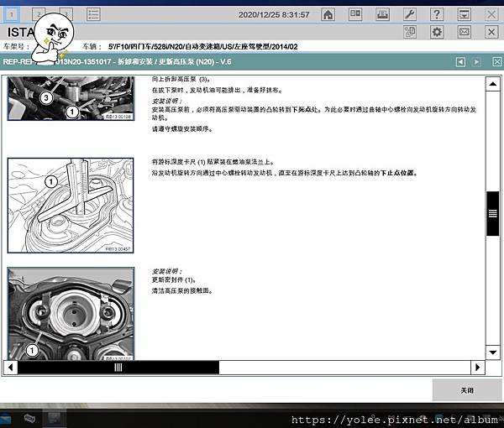Open the print icon in toolbar
Screen dimensions: 504x428
point(382,14)
